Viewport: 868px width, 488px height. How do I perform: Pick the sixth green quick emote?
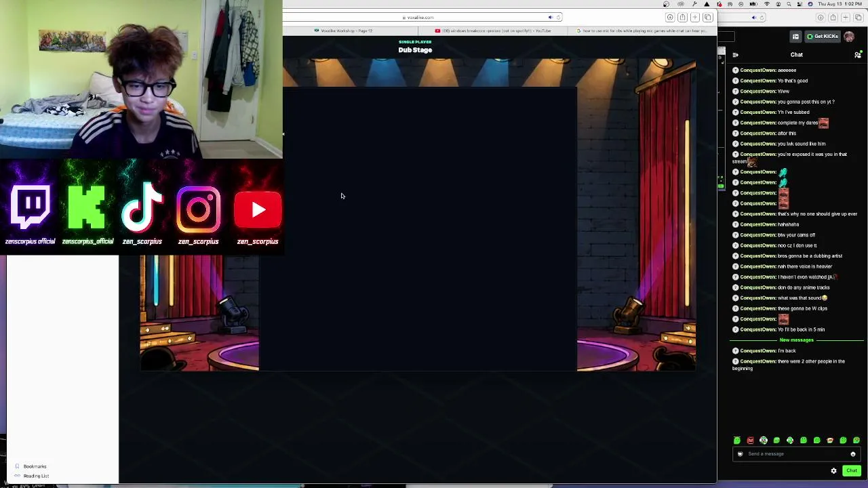point(804,441)
